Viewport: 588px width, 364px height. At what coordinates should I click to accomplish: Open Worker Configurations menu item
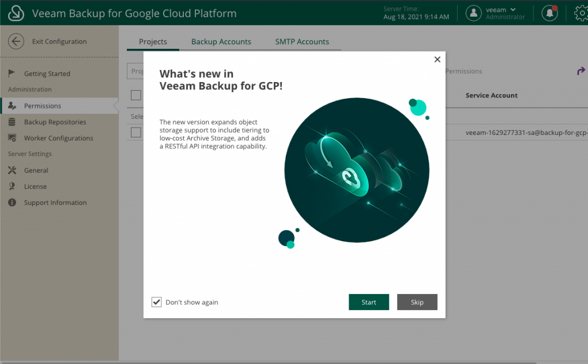tap(59, 138)
